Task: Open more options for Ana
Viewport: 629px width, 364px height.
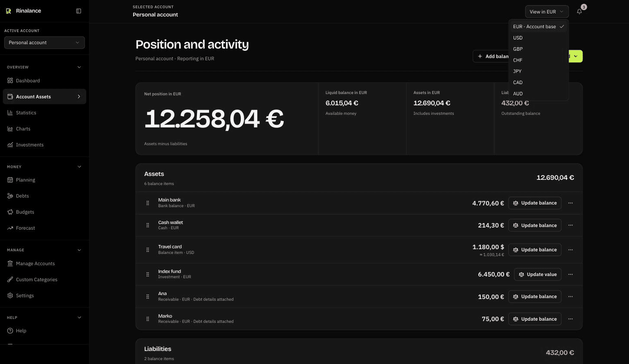Action: coord(570,296)
